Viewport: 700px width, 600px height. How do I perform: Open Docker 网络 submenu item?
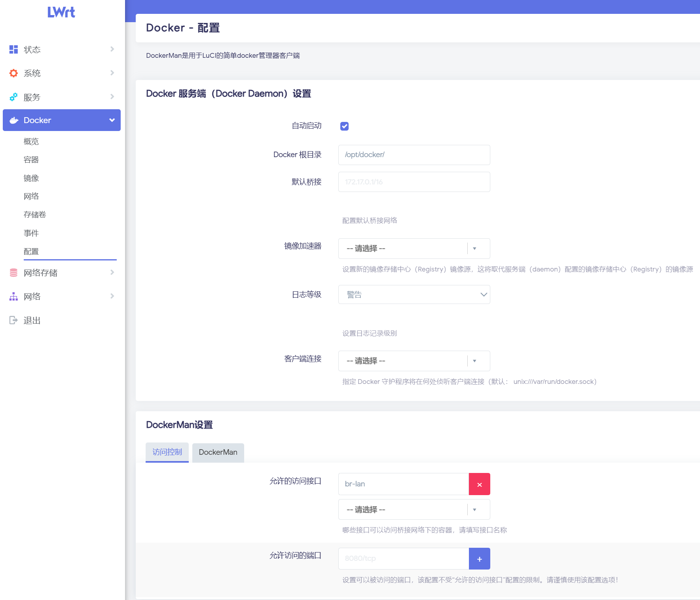tap(31, 196)
